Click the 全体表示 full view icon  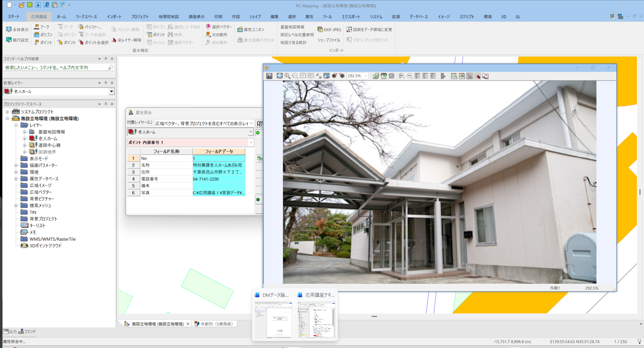9,29
